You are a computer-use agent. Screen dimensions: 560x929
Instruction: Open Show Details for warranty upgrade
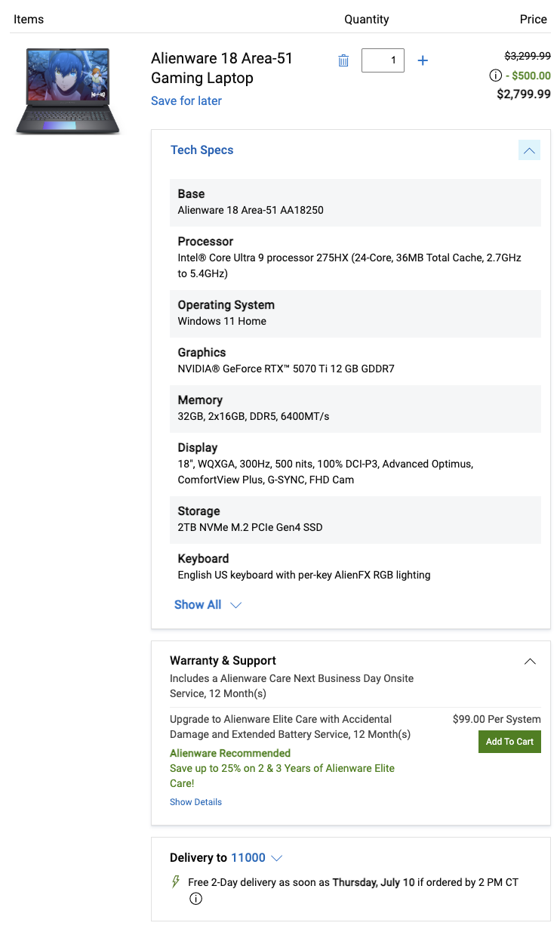195,802
